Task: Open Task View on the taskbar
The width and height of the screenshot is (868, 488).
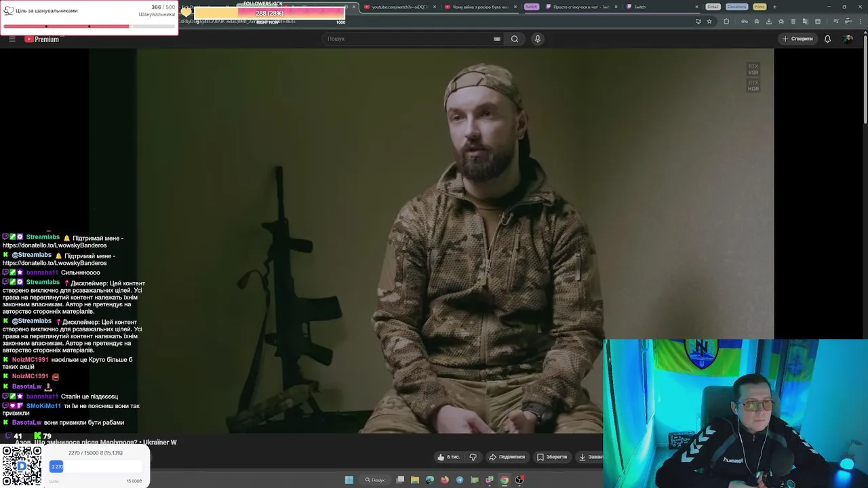Action: [x=400, y=480]
